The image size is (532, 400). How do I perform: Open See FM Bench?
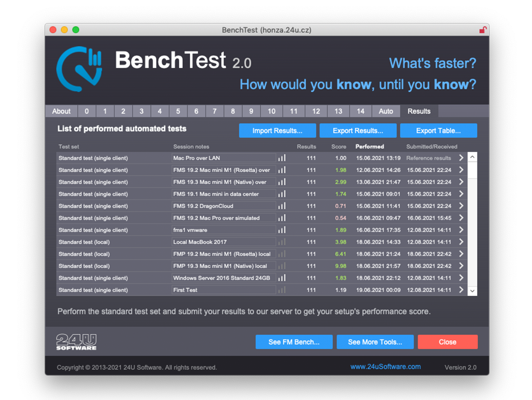[x=294, y=342]
